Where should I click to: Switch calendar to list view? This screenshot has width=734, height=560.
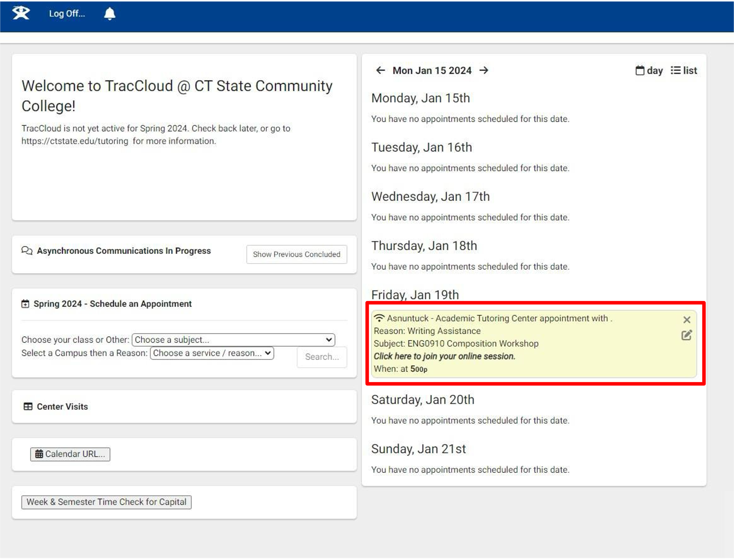click(683, 71)
